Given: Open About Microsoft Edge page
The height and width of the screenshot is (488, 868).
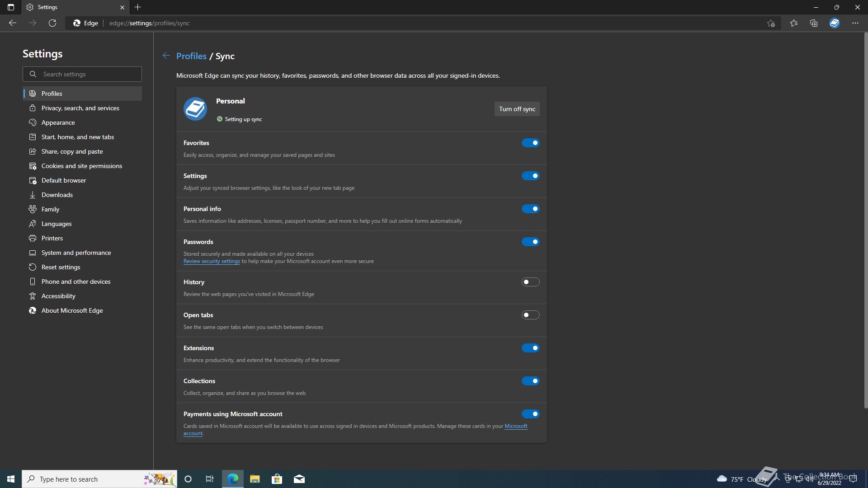Looking at the screenshot, I should [x=82, y=310].
